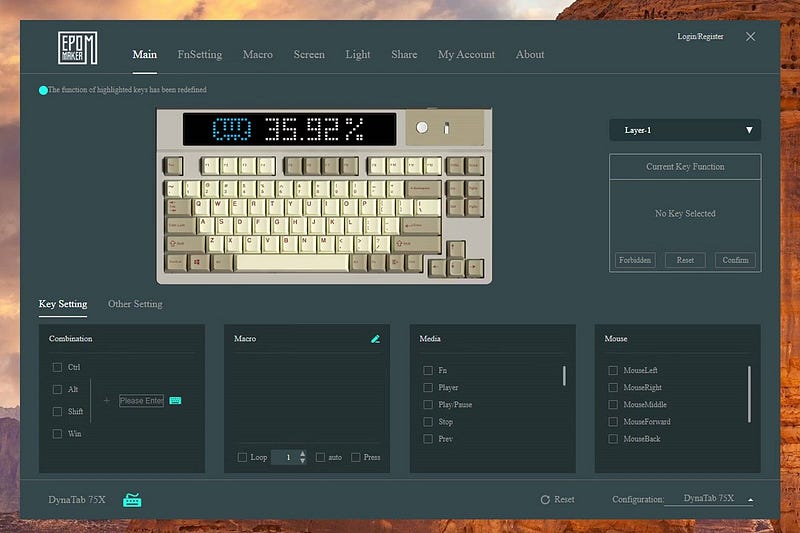Viewport: 800px width, 533px height.
Task: Click the Epomaker logo icon
Action: [x=77, y=49]
